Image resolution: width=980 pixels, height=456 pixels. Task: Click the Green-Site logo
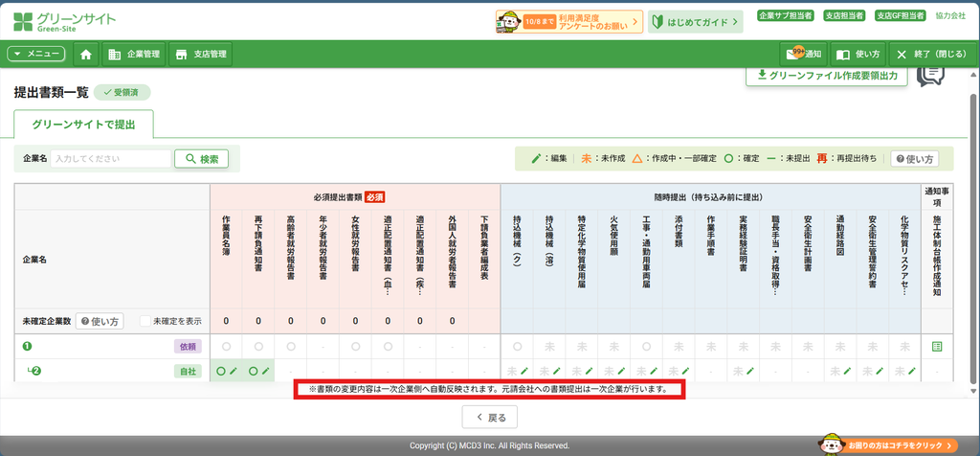[64, 21]
